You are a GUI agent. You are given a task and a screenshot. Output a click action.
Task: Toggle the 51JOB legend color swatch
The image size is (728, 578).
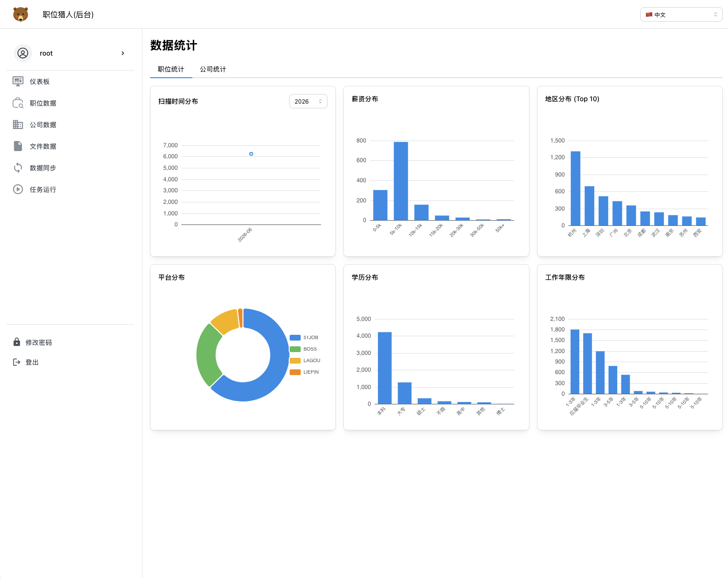tap(295, 338)
